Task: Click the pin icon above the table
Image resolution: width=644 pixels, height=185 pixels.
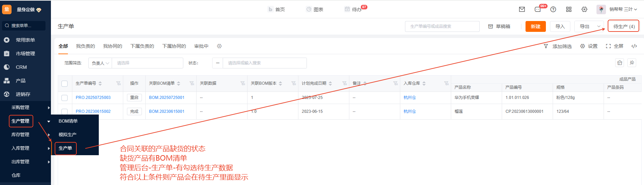Action: [632, 63]
